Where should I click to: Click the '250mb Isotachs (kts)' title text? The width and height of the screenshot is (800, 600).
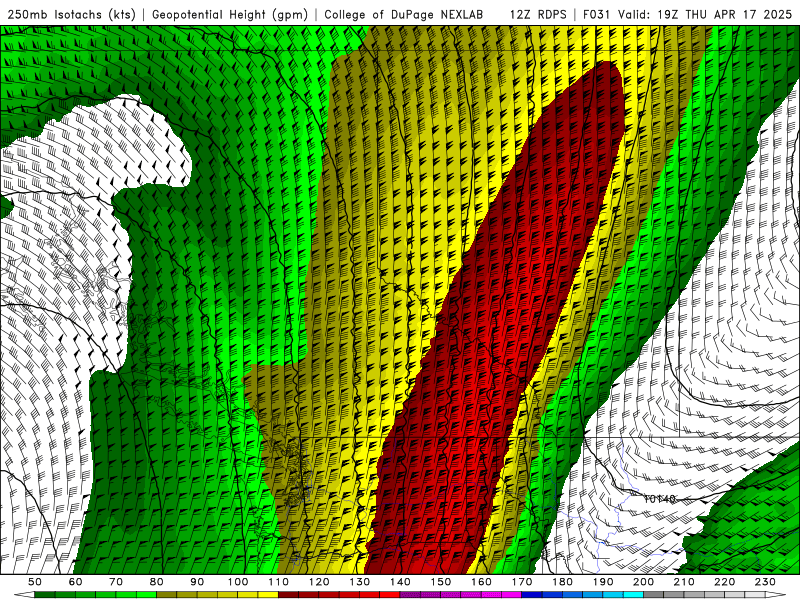(x=72, y=14)
